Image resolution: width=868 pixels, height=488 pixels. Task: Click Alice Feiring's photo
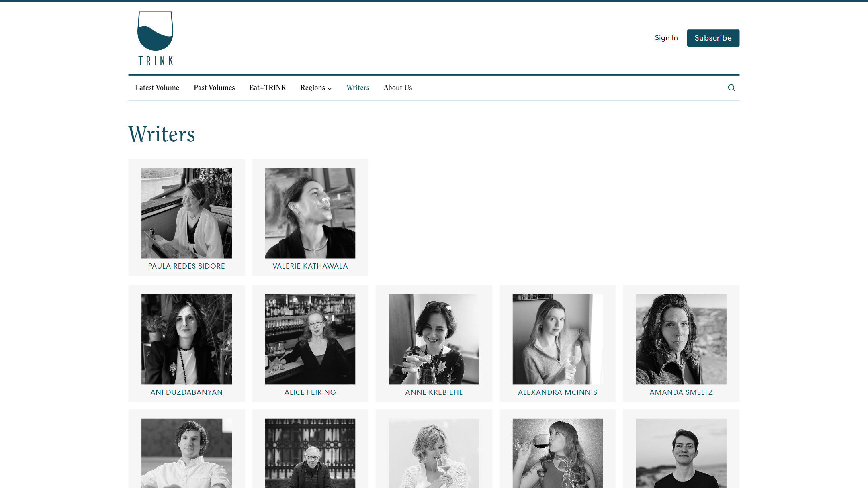point(310,339)
